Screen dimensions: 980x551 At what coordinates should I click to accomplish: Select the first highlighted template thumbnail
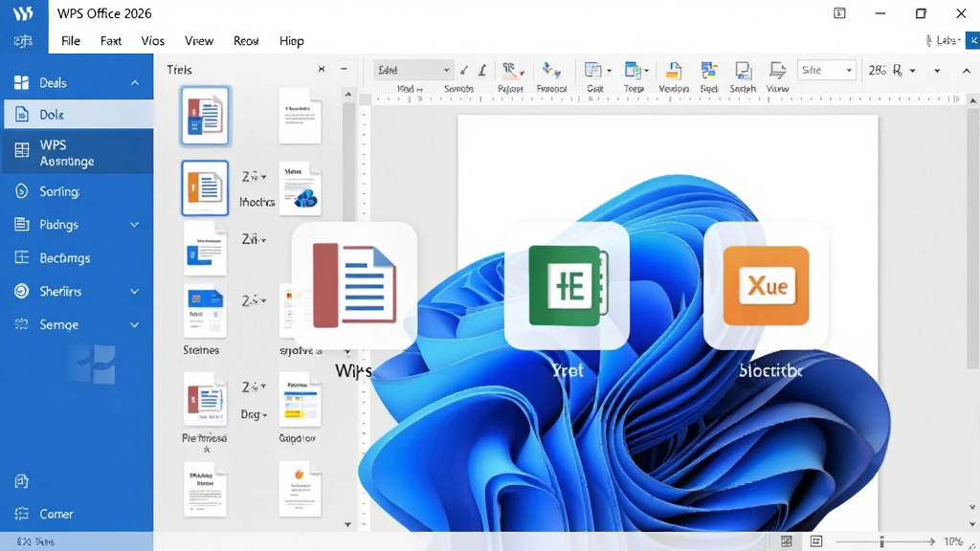205,116
